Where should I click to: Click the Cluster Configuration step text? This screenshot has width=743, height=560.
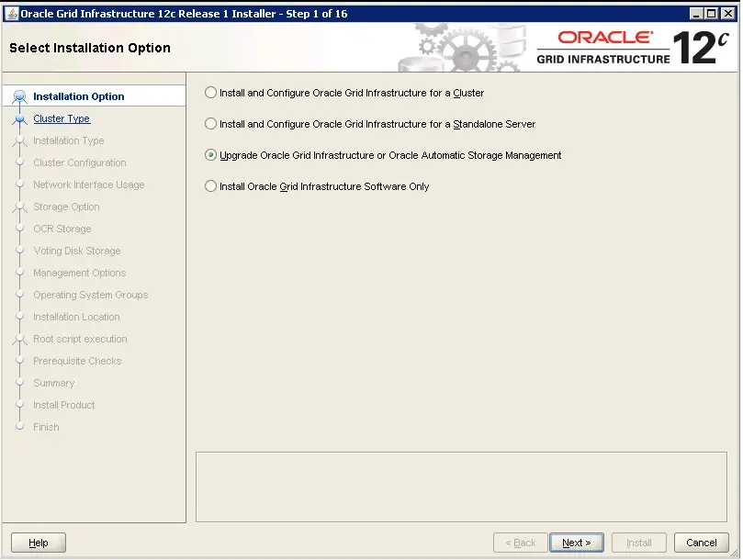click(80, 162)
